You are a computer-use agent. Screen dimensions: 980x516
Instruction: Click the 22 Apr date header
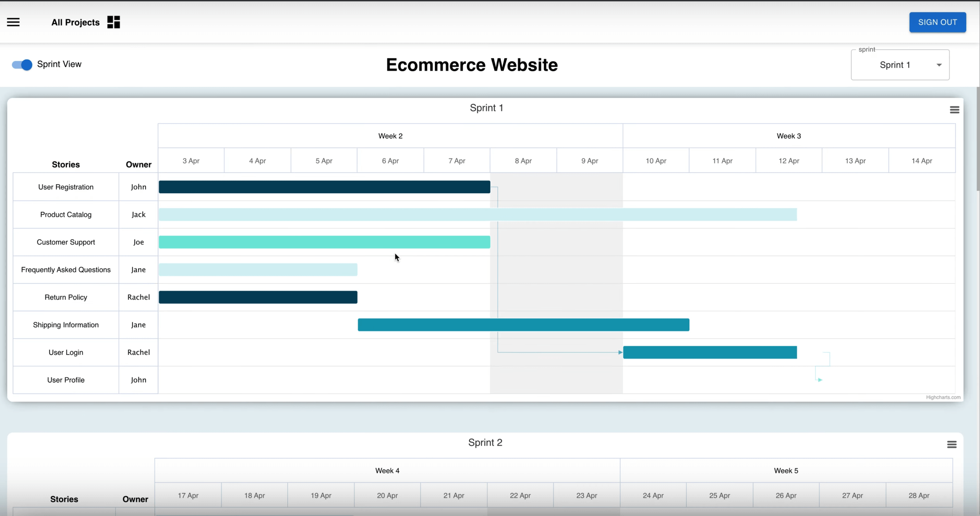[x=520, y=495]
